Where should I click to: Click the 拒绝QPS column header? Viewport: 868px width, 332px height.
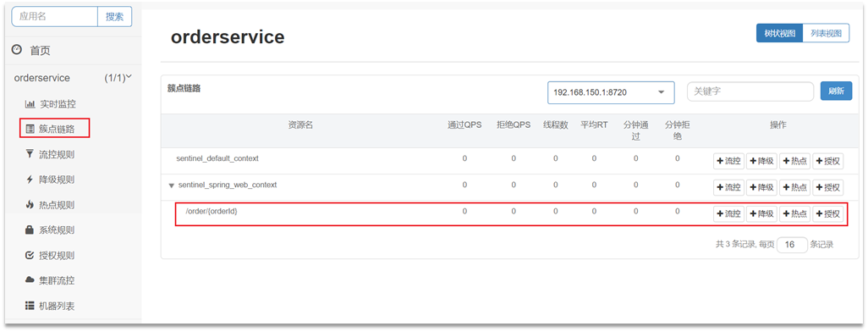pos(514,125)
